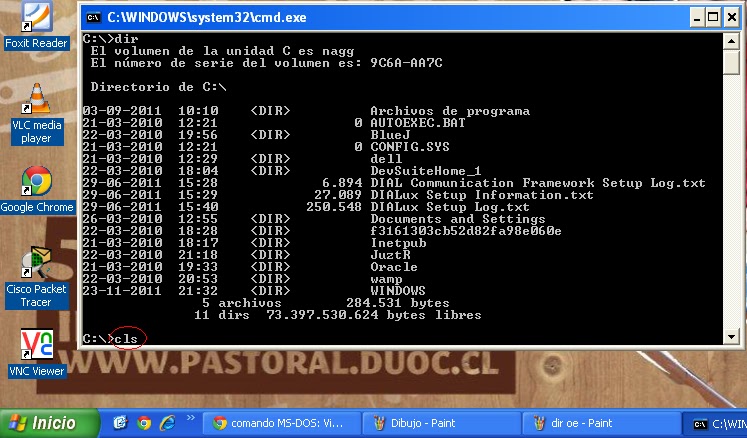Launch Google Chrome from the desktop
The image size is (747, 438).
coord(37,190)
